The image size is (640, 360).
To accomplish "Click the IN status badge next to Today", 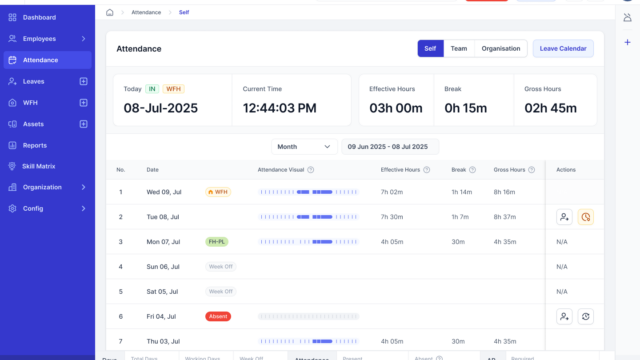I will click(152, 89).
